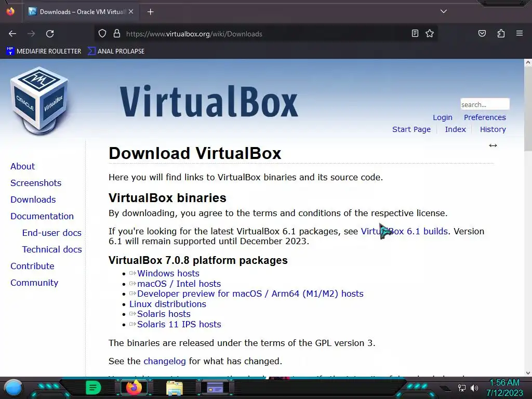
Task: Go to Start Page
Action: pyautogui.click(x=411, y=129)
